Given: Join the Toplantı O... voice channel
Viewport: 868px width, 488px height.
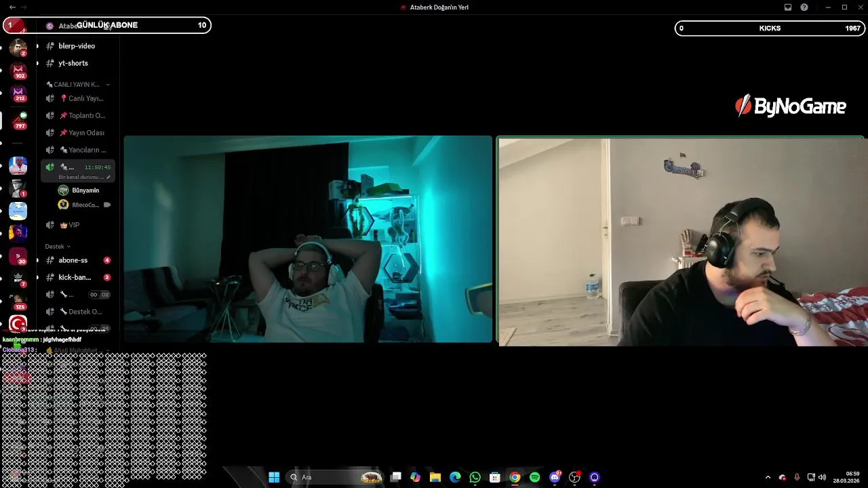Looking at the screenshot, I should tap(77, 115).
